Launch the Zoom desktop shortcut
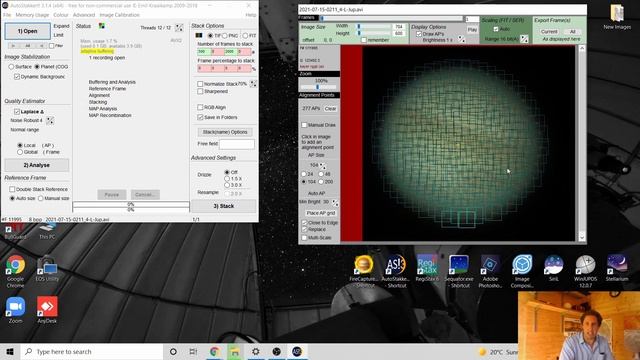 pos(16,311)
